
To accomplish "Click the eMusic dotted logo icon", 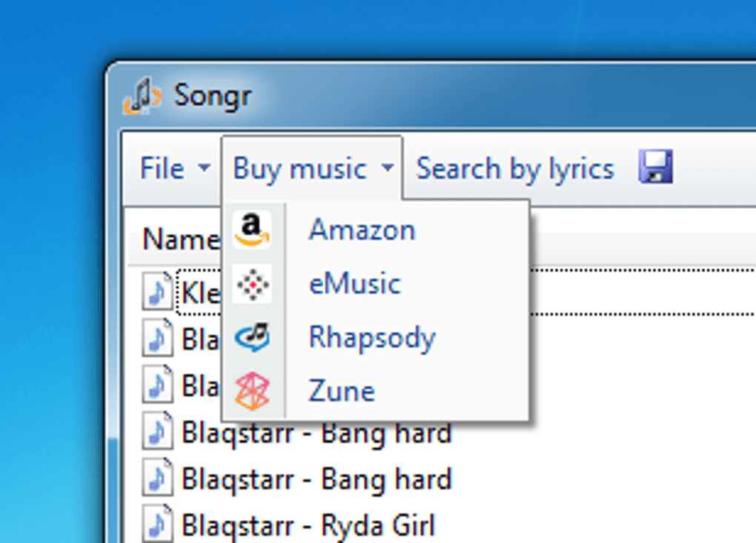I will tap(252, 284).
